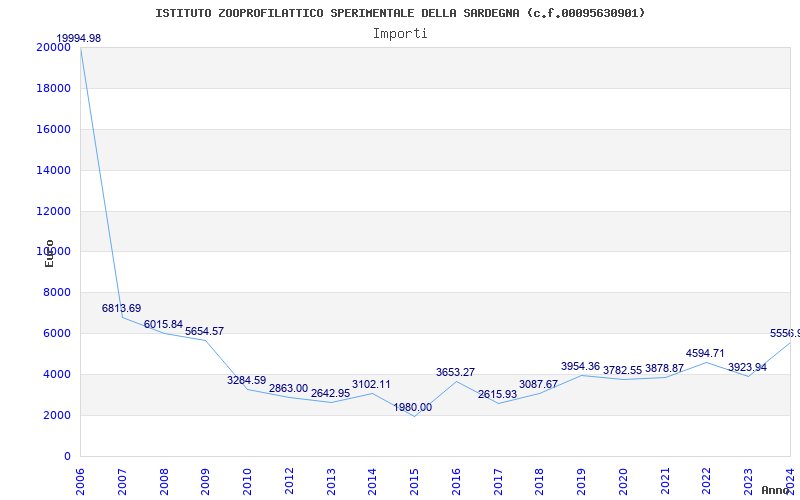800x500 pixels.
Task: Select the data label 3653.27
Action: click(x=456, y=372)
